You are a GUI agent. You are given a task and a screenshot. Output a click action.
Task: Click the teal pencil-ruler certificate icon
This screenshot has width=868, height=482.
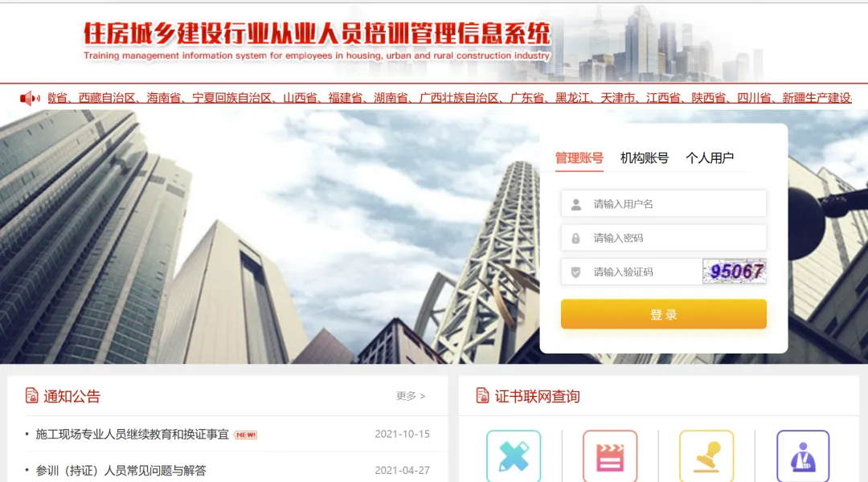[513, 456]
